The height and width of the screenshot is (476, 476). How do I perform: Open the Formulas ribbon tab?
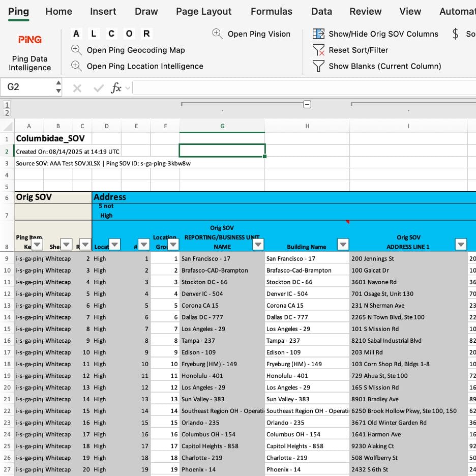(272, 11)
